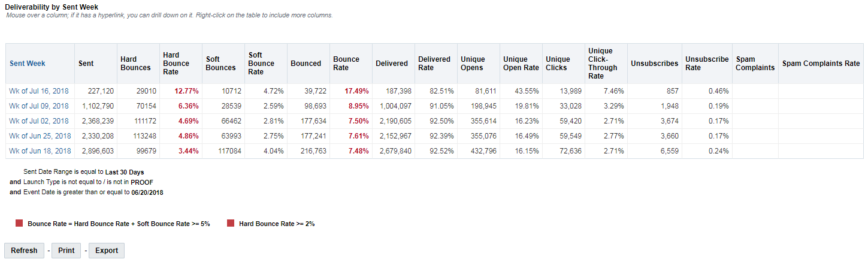Click the 2,190,605 delivered value
This screenshot has height=262, width=868.
click(x=395, y=121)
